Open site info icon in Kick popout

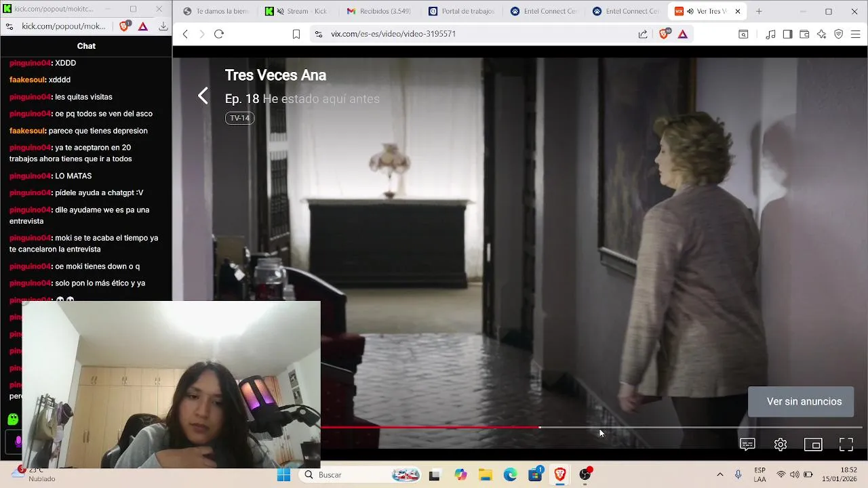point(9,26)
